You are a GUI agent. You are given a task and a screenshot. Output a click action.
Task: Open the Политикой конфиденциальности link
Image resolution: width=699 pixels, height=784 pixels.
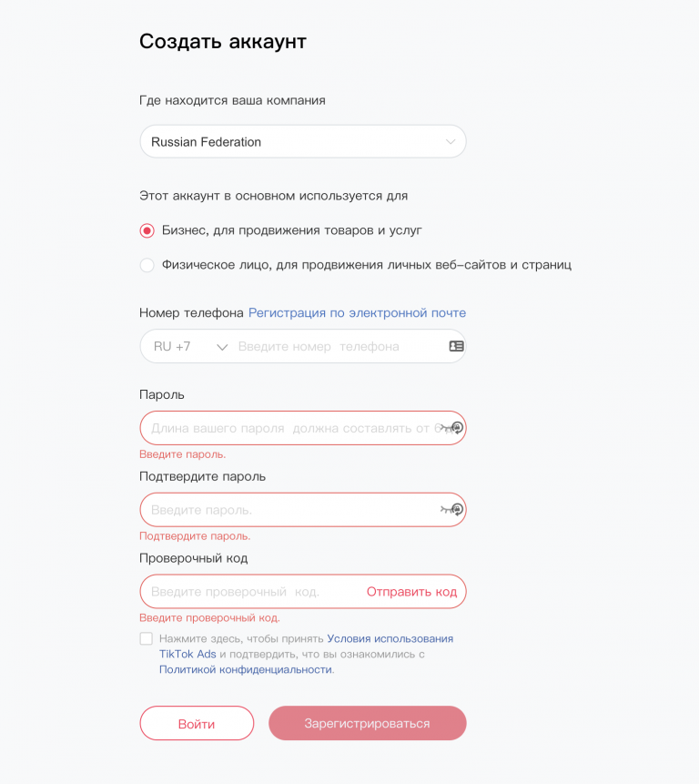click(x=246, y=669)
